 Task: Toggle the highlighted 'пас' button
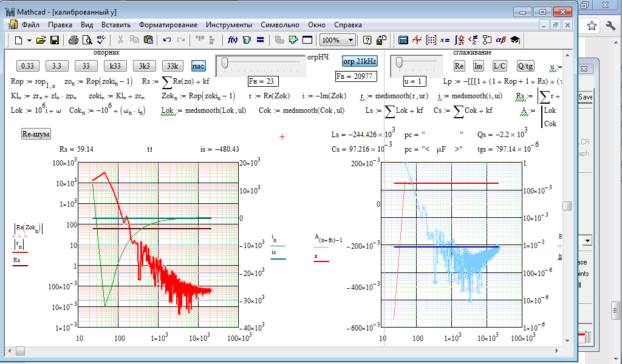(x=199, y=66)
